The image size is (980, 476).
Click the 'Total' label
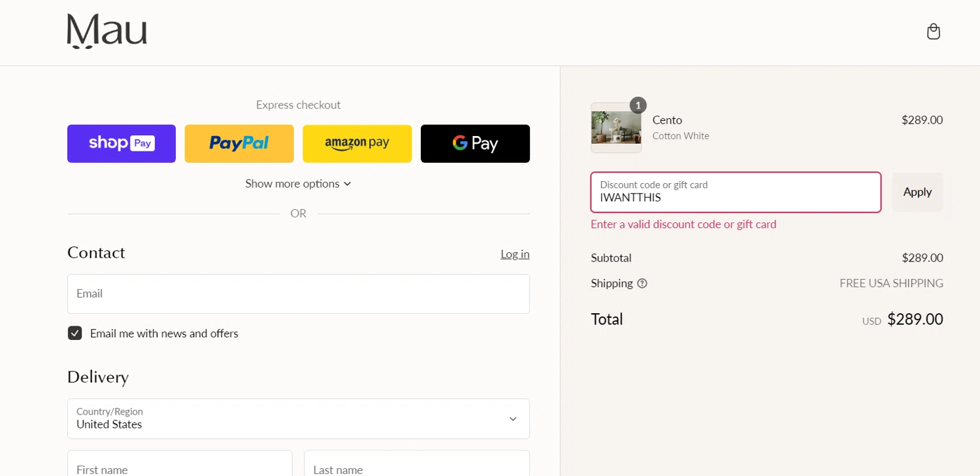pyautogui.click(x=607, y=319)
